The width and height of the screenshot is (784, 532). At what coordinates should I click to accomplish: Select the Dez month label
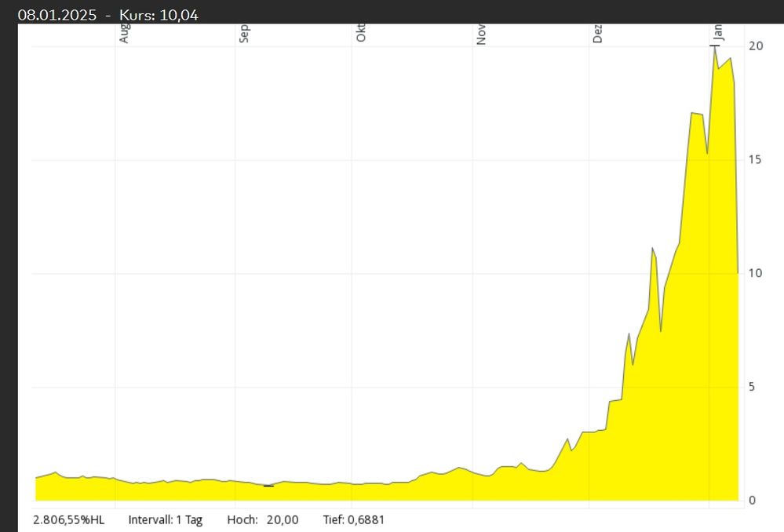[x=597, y=34]
